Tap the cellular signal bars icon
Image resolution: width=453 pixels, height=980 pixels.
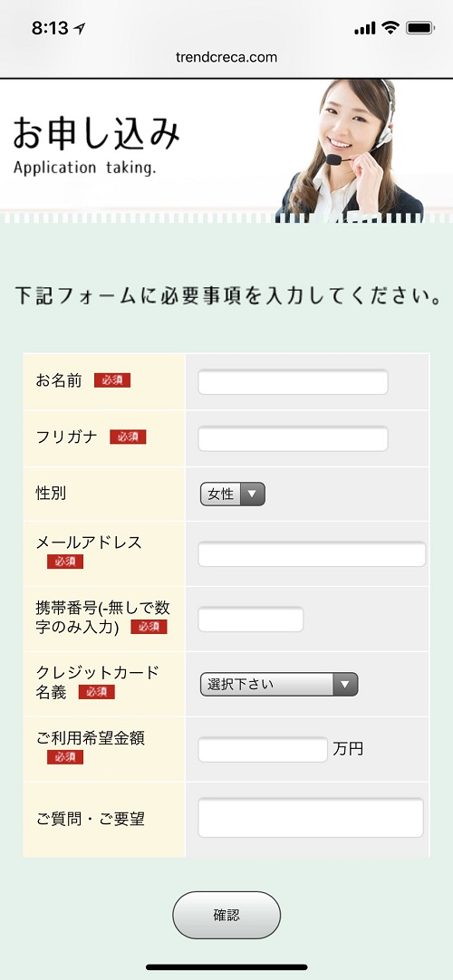pyautogui.click(x=365, y=28)
